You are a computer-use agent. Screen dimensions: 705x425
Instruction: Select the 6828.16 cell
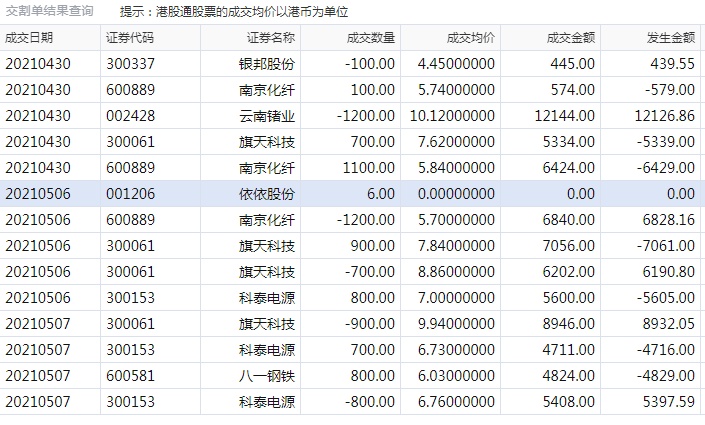pos(669,220)
